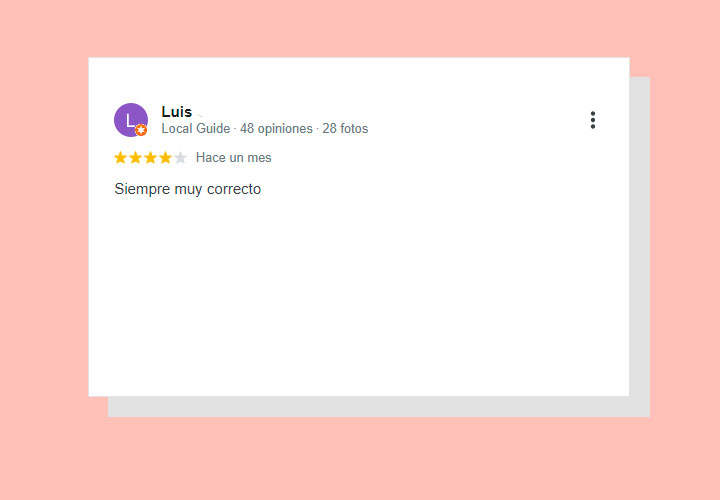Select the first yellow rating star
Image resolution: width=720 pixels, height=500 pixels.
120,157
